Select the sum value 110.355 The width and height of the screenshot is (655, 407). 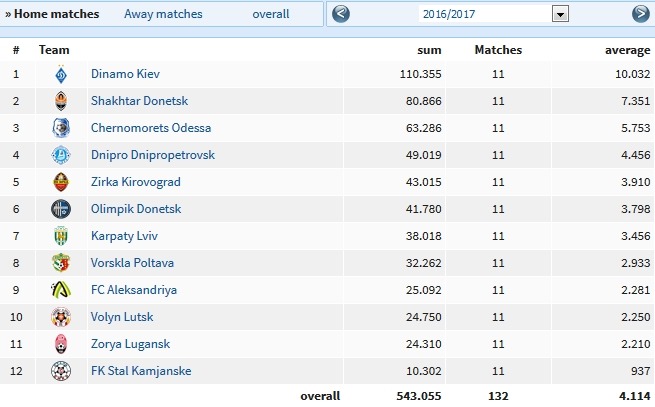[x=420, y=74]
